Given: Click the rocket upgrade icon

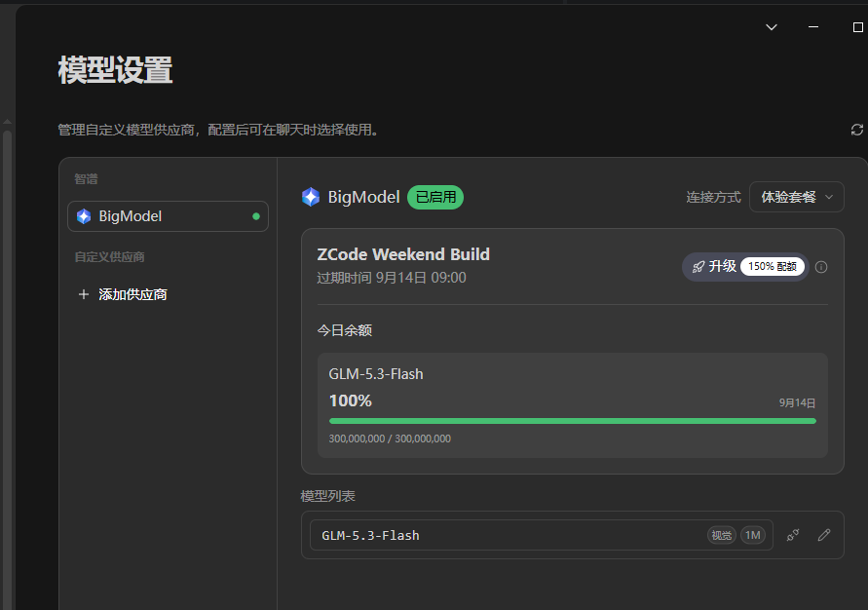Looking at the screenshot, I should [698, 267].
